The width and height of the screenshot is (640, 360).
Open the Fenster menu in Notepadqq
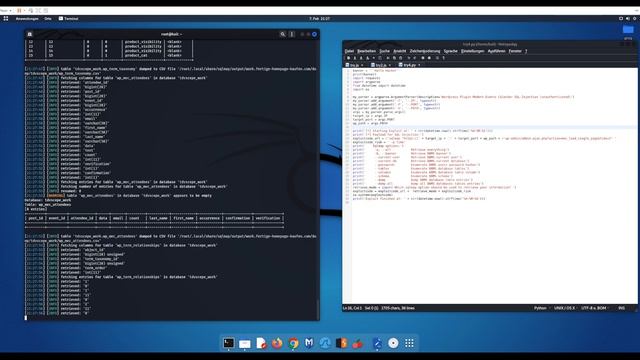coord(515,51)
